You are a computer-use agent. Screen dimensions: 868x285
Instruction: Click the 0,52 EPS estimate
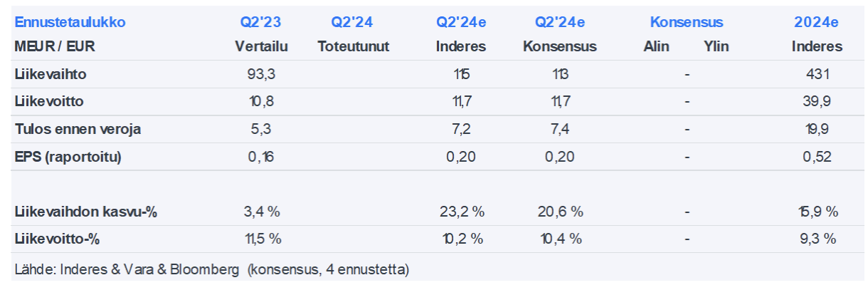coord(816,157)
